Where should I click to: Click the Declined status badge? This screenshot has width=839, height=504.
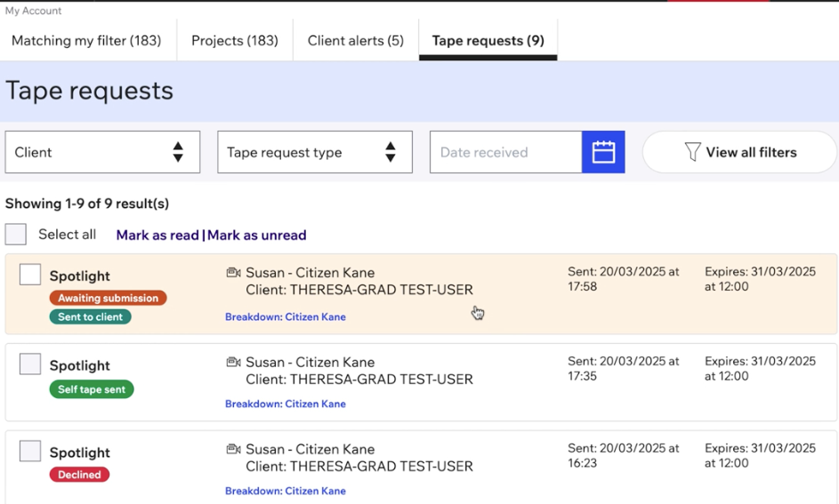point(79,475)
